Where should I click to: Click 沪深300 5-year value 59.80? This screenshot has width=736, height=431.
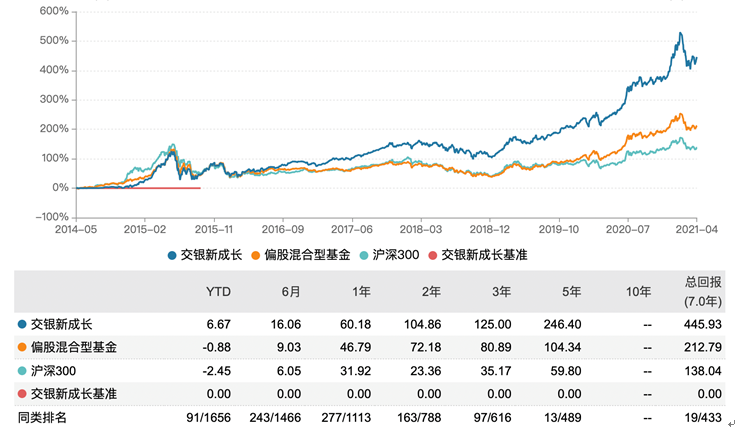566,371
